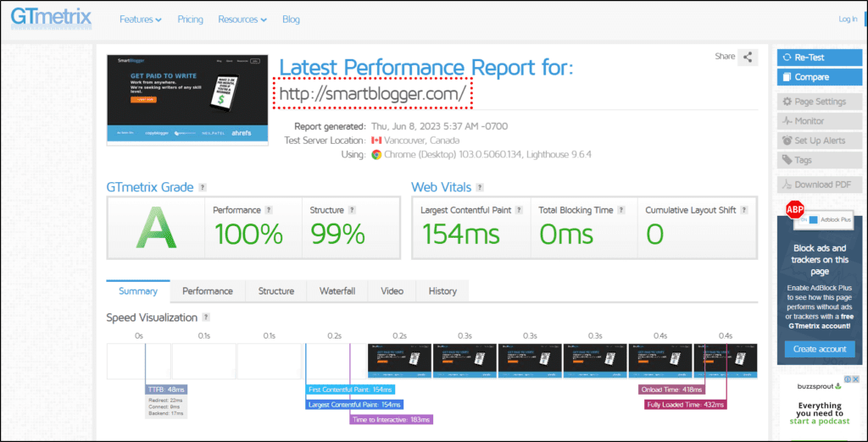Select the Summary tab
The image size is (868, 442).
[138, 291]
